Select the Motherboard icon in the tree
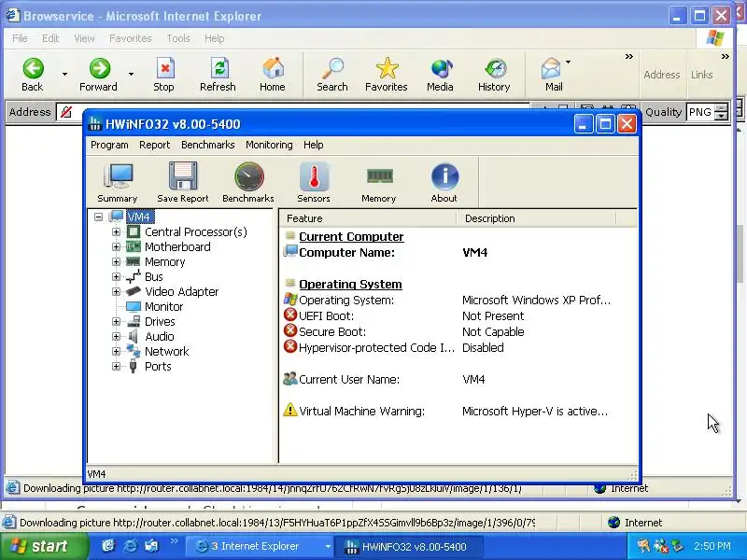747x560 pixels. tap(134, 246)
